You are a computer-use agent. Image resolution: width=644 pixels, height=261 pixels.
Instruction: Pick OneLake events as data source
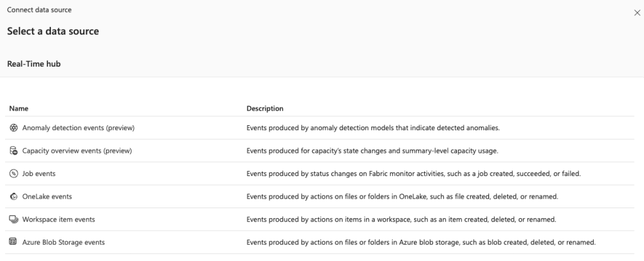pyautogui.click(x=47, y=196)
